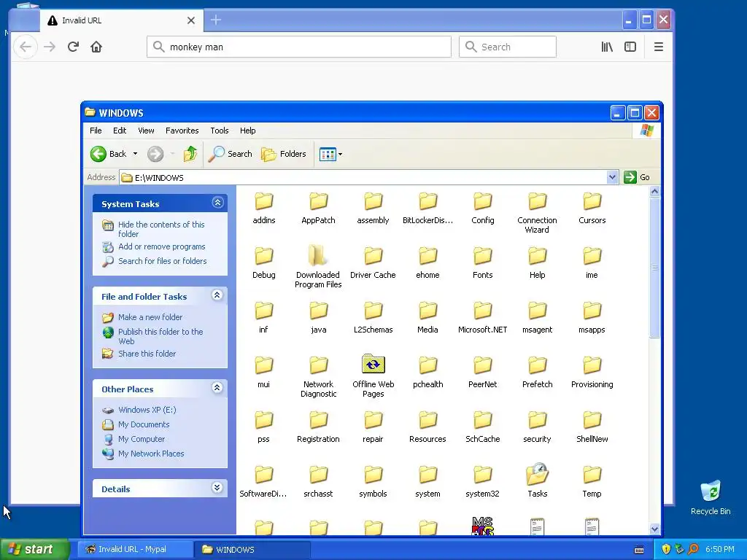Open the Tools menu
This screenshot has height=560, width=747.
coord(219,131)
